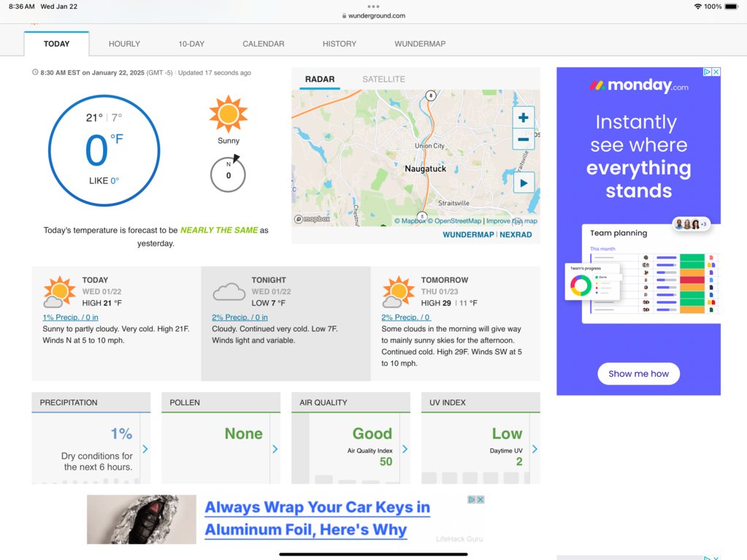Play the radar animation
The height and width of the screenshot is (560, 747).
(524, 183)
